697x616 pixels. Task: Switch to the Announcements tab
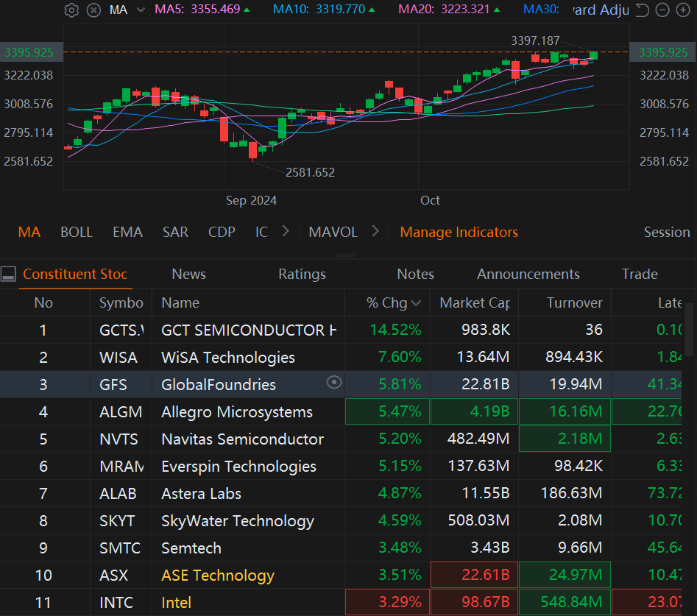click(x=528, y=274)
